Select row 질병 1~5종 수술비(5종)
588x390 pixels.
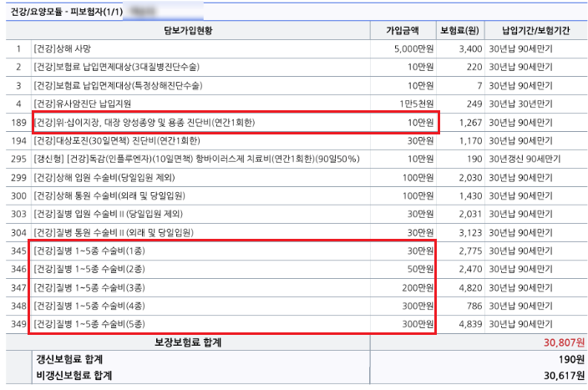pos(297,324)
